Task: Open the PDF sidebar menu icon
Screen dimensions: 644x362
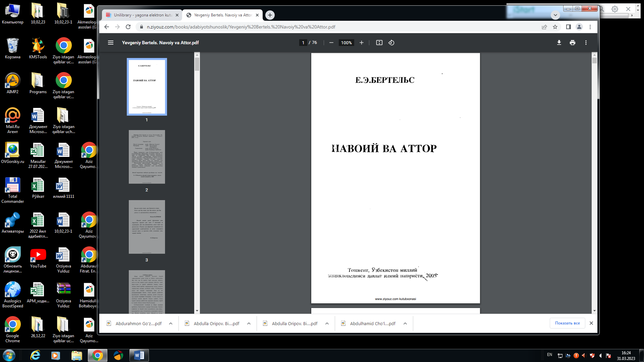Action: (x=111, y=43)
